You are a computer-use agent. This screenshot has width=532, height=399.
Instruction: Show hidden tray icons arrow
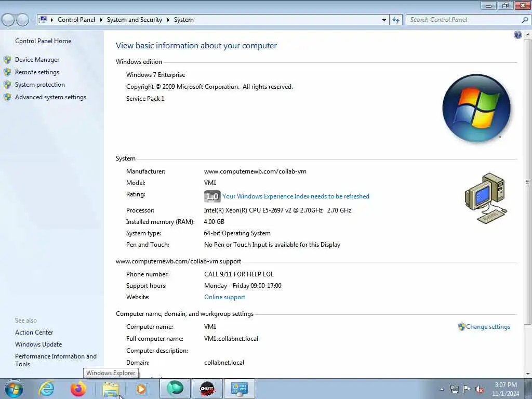[x=442, y=389]
